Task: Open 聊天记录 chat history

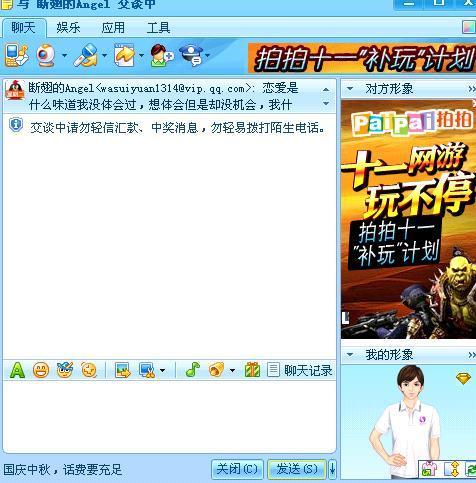Action: coord(300,370)
